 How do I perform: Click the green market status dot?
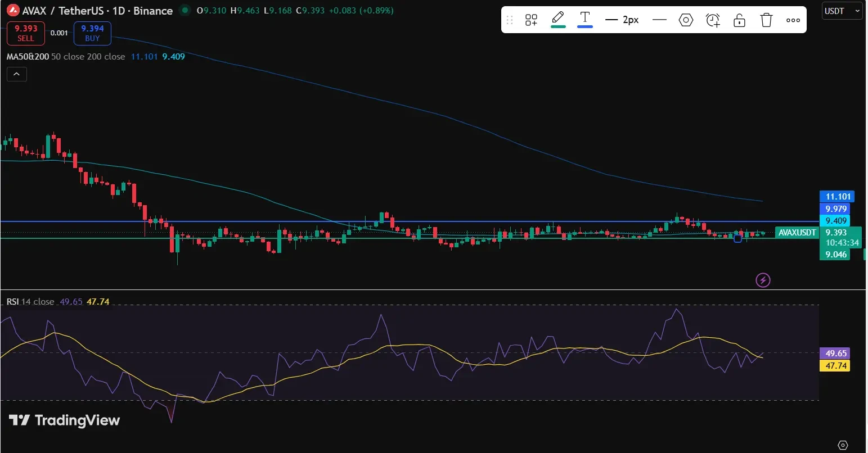pos(184,11)
